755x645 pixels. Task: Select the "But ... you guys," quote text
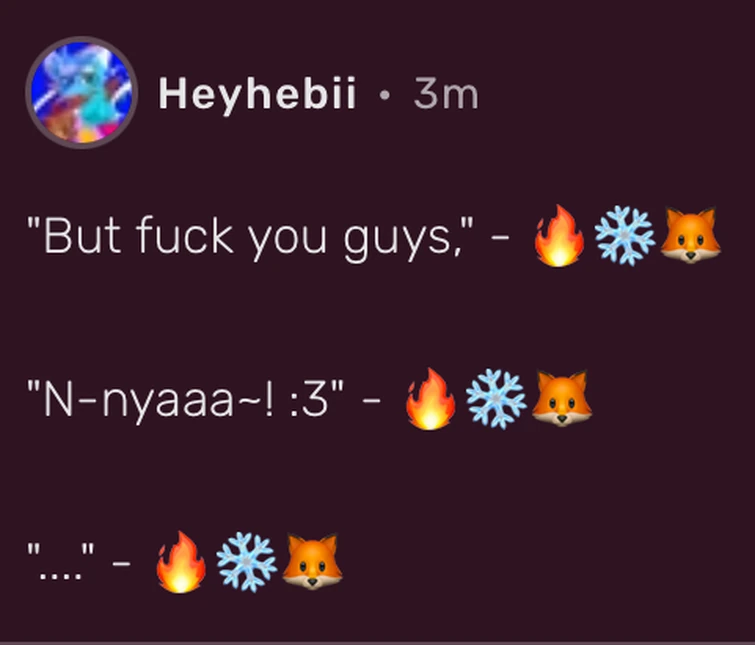pos(250,236)
